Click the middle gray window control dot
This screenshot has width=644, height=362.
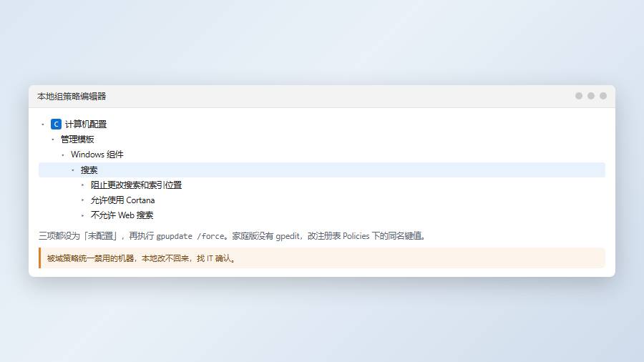point(591,96)
